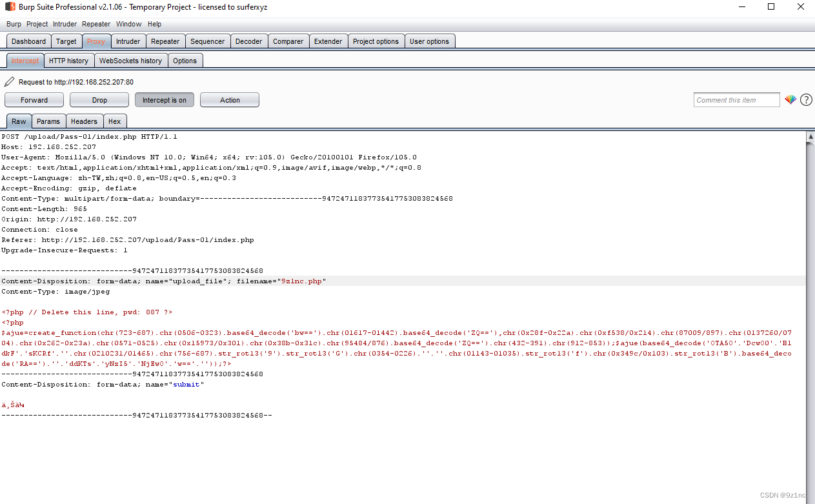Open the Burp menu
Image resolution: width=815 pixels, height=504 pixels.
tap(14, 24)
